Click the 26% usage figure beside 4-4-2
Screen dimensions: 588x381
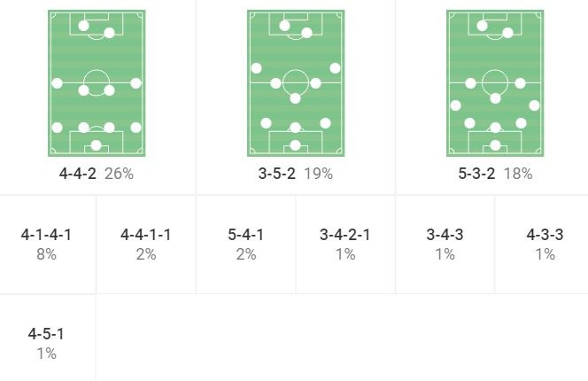click(119, 174)
